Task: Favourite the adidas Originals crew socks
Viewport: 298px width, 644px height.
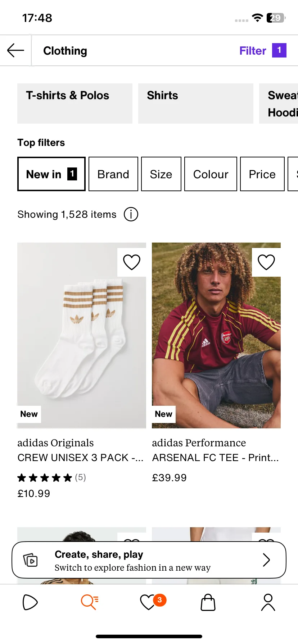Action: (132, 262)
